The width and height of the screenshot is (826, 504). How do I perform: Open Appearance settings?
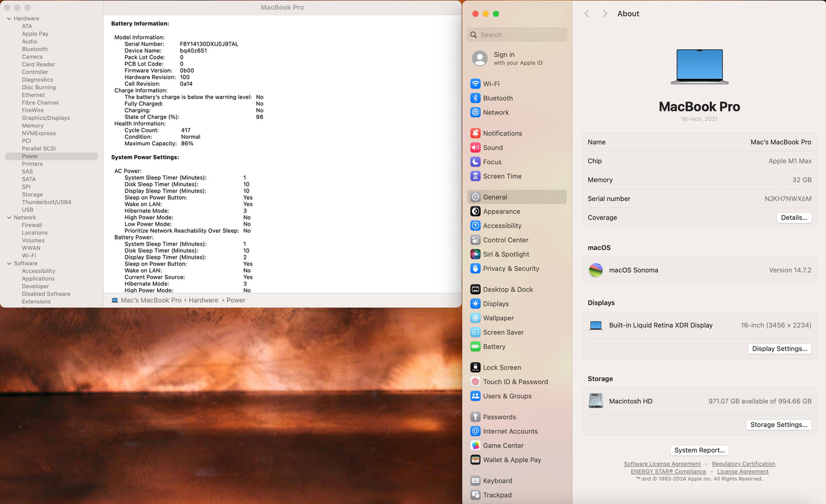(502, 211)
